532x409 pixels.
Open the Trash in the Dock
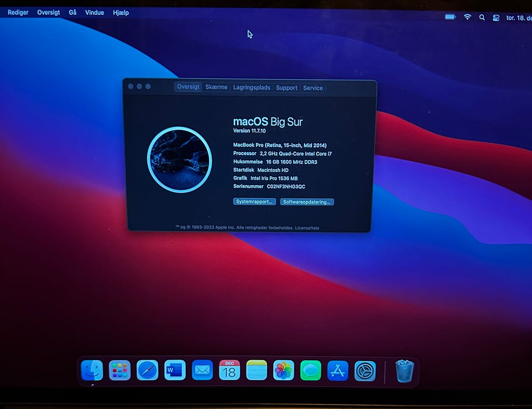[405, 371]
